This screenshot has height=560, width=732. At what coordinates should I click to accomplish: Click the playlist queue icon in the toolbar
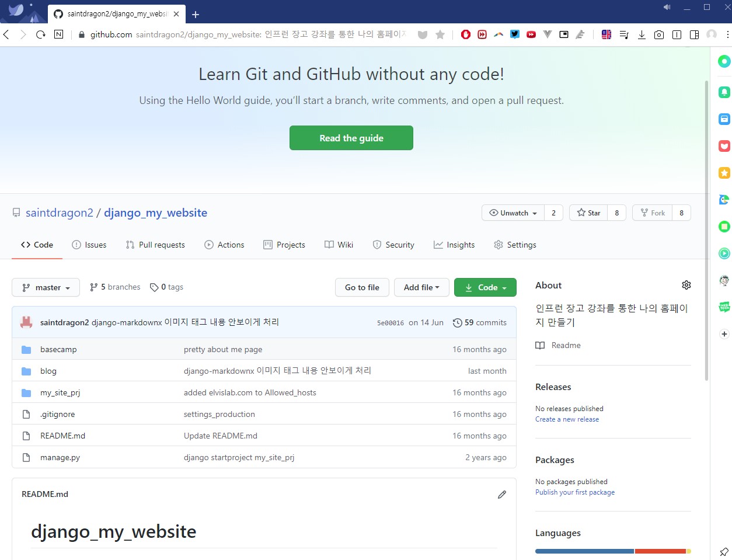624,34
